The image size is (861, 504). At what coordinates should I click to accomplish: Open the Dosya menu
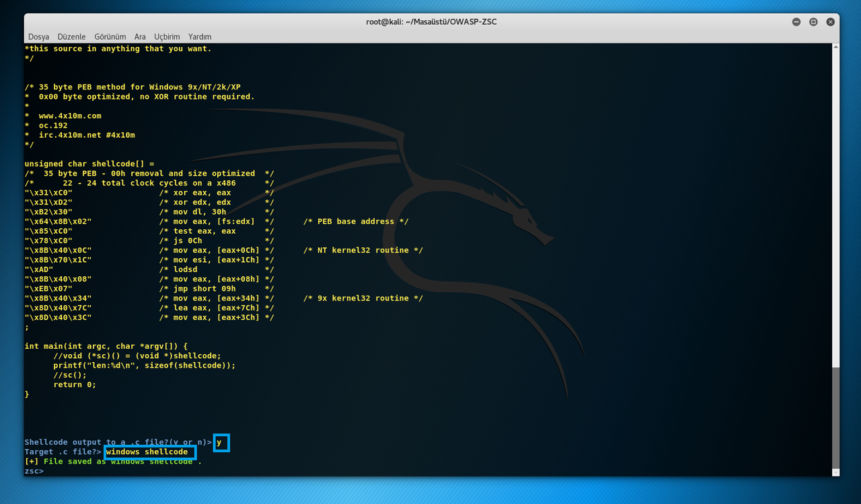[39, 36]
